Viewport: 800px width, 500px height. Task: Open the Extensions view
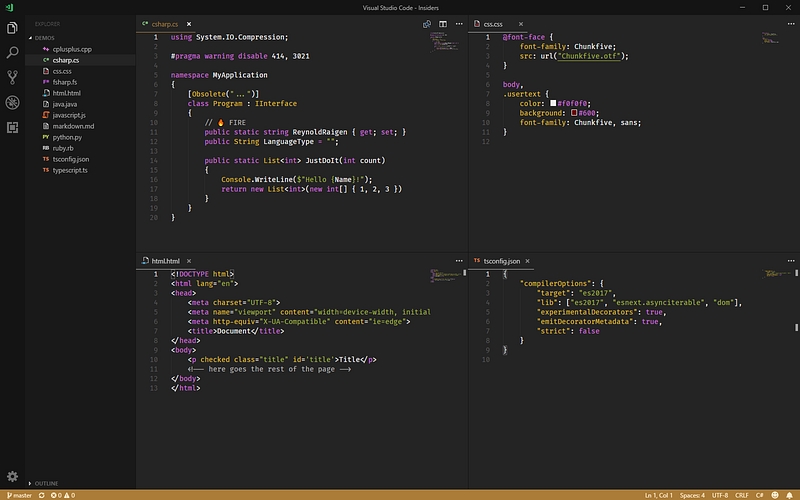click(x=12, y=127)
